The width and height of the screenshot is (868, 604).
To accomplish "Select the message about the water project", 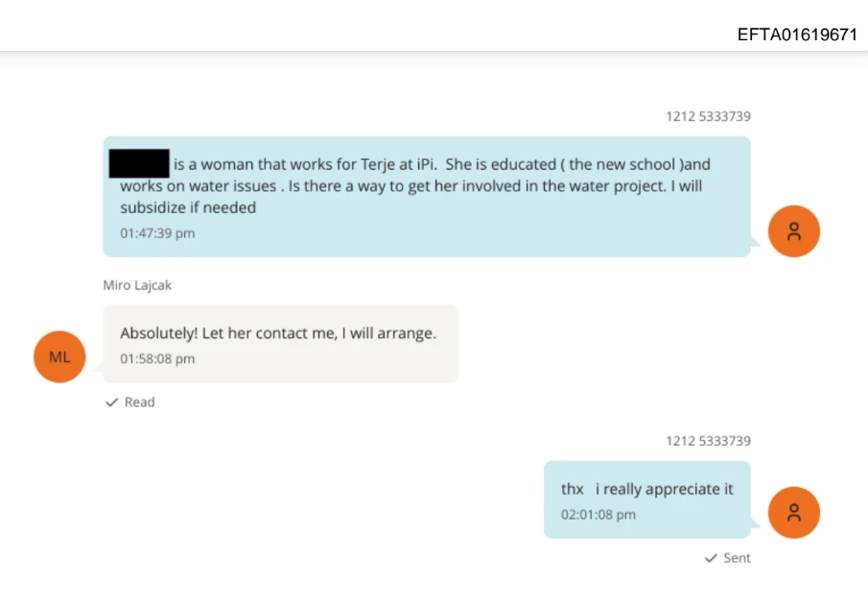I will (426, 197).
